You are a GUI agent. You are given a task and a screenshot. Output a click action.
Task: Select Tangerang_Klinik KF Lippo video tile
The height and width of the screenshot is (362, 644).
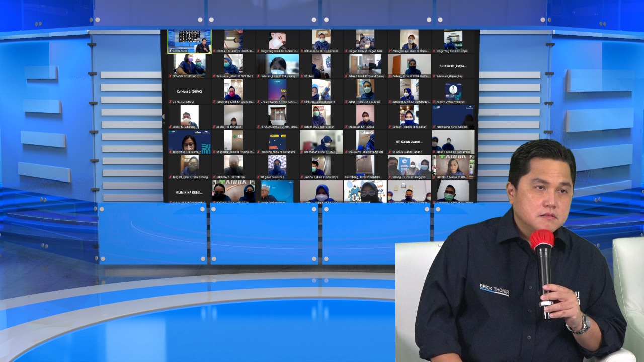point(453,41)
